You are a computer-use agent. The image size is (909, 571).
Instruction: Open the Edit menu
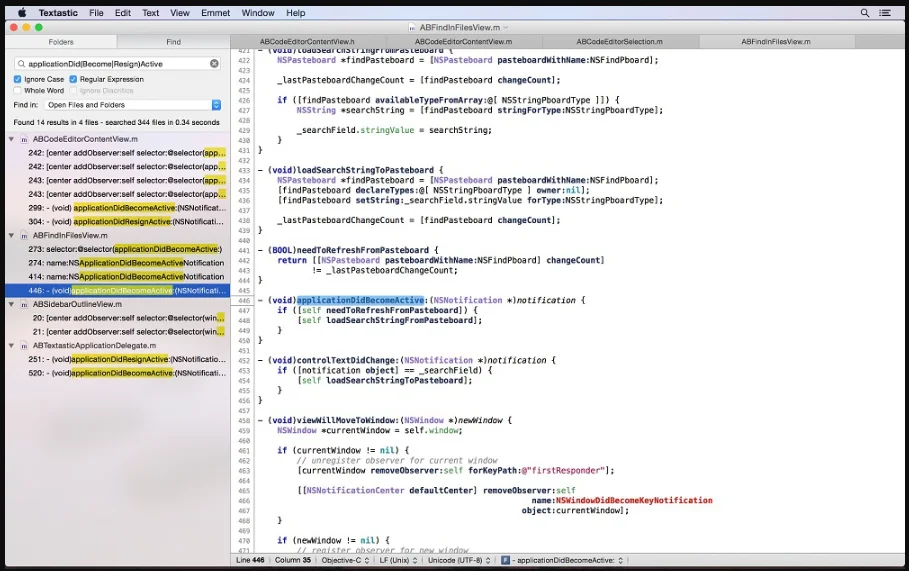click(122, 13)
